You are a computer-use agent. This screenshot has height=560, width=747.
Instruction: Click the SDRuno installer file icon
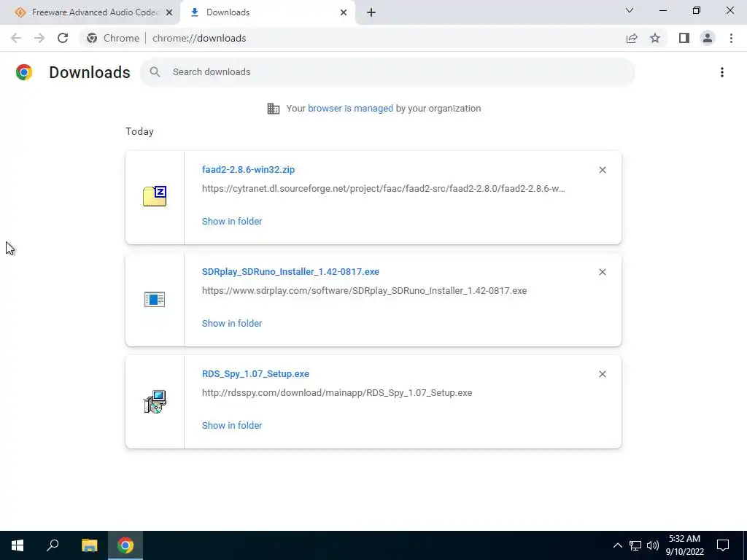pos(155,299)
